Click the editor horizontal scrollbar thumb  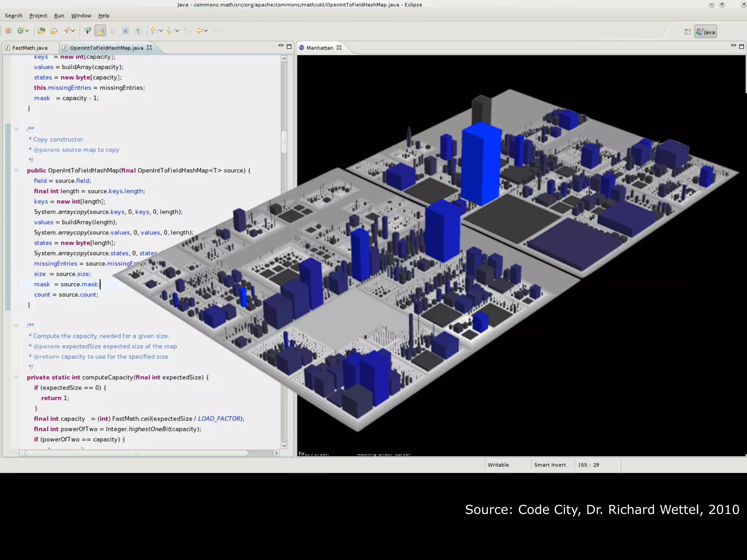pos(136,453)
